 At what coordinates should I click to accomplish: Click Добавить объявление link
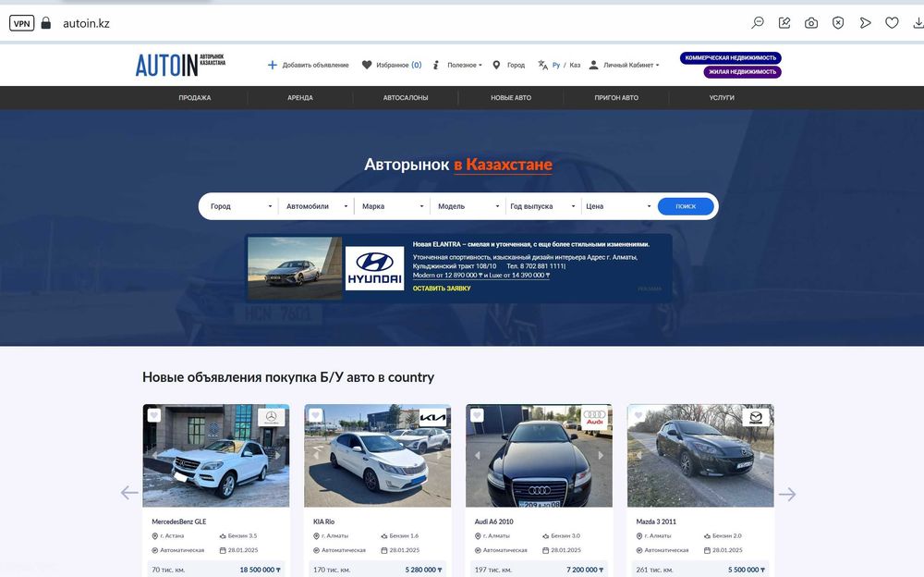click(315, 65)
